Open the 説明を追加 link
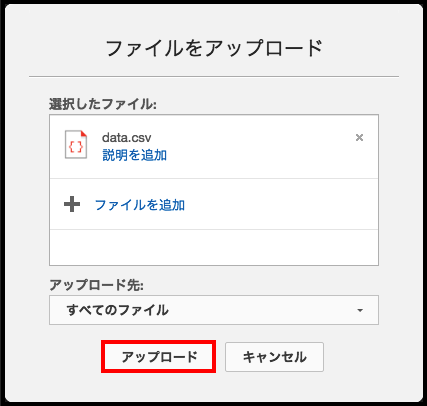Viewport: 427px width, 406px height. click(x=134, y=155)
